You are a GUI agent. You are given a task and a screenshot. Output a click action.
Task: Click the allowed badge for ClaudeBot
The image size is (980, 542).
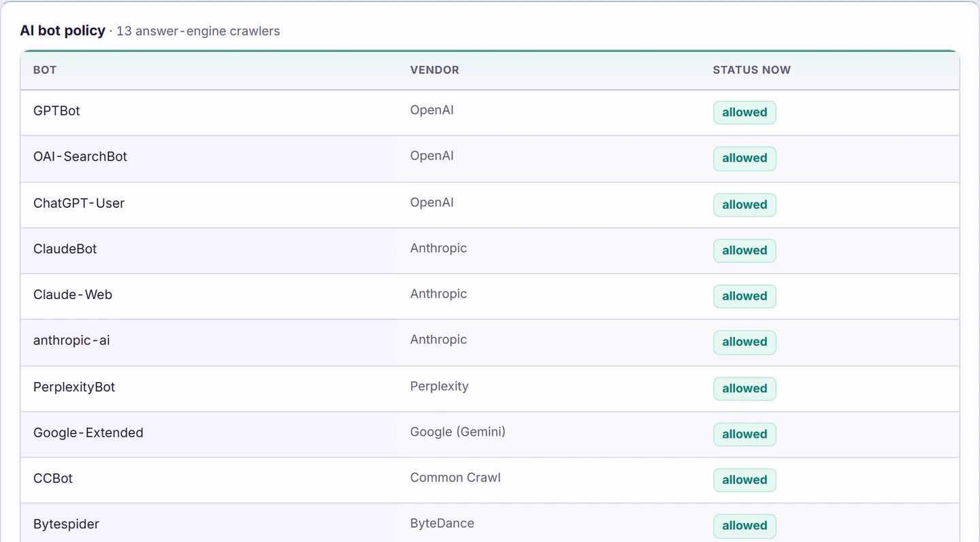point(745,250)
